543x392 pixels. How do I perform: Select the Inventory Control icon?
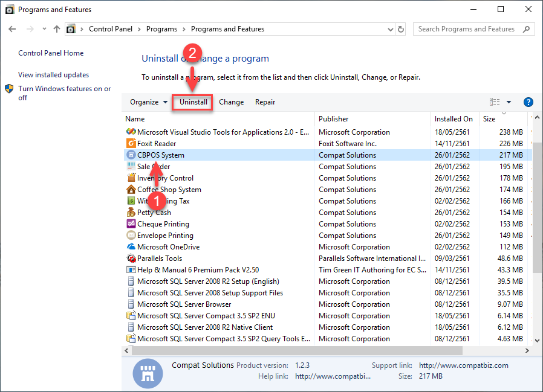(131, 178)
